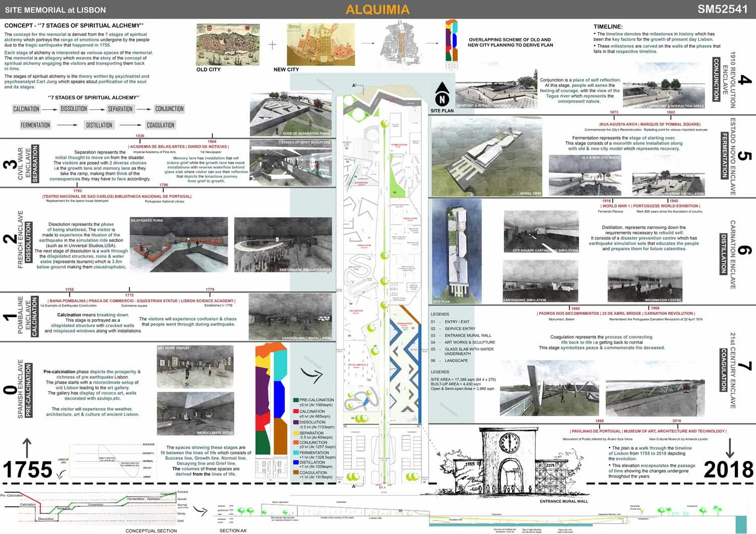756x534 pixels.
Task: Click the north arrow compass icon
Action: [x=442, y=94]
